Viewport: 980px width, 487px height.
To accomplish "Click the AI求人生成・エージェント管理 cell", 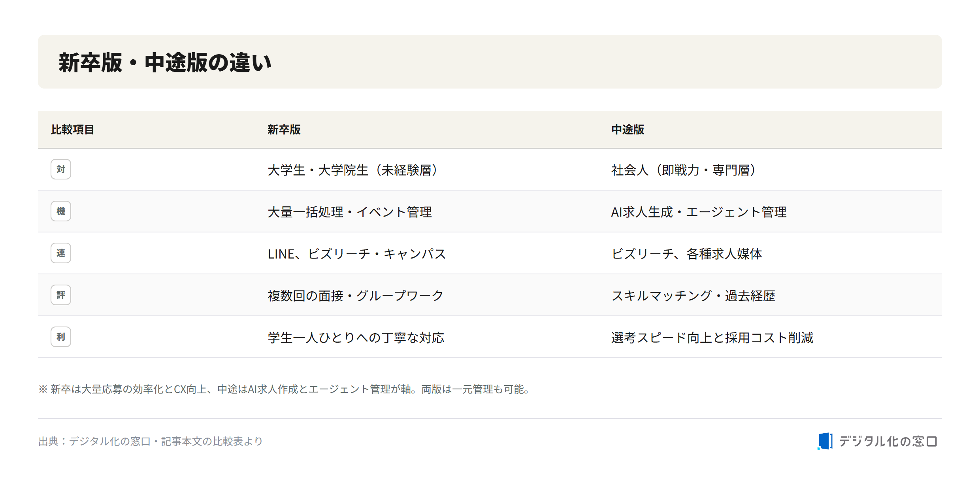I will tap(699, 212).
